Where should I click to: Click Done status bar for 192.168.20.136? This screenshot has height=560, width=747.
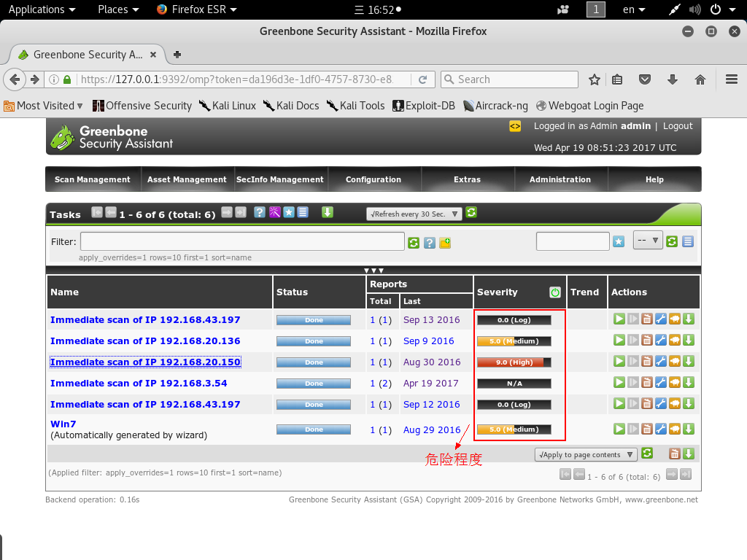(314, 341)
